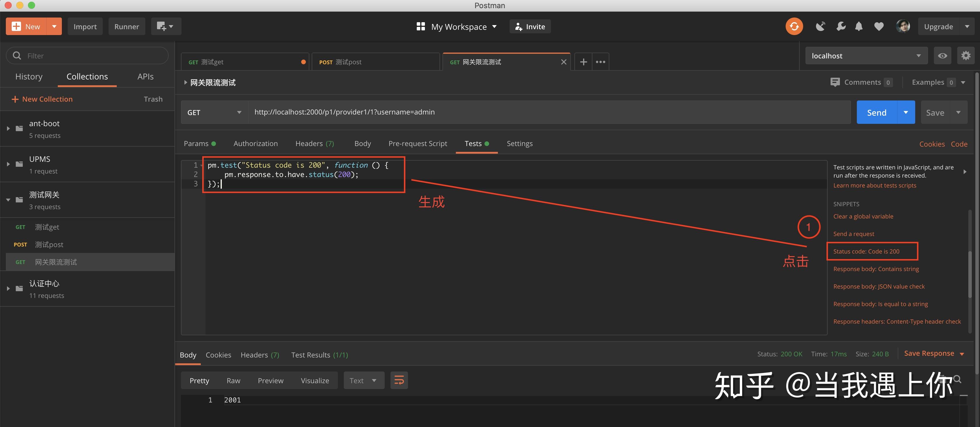Image resolution: width=980 pixels, height=427 pixels.
Task: Open the tab options ellipsis menu
Action: click(x=600, y=62)
